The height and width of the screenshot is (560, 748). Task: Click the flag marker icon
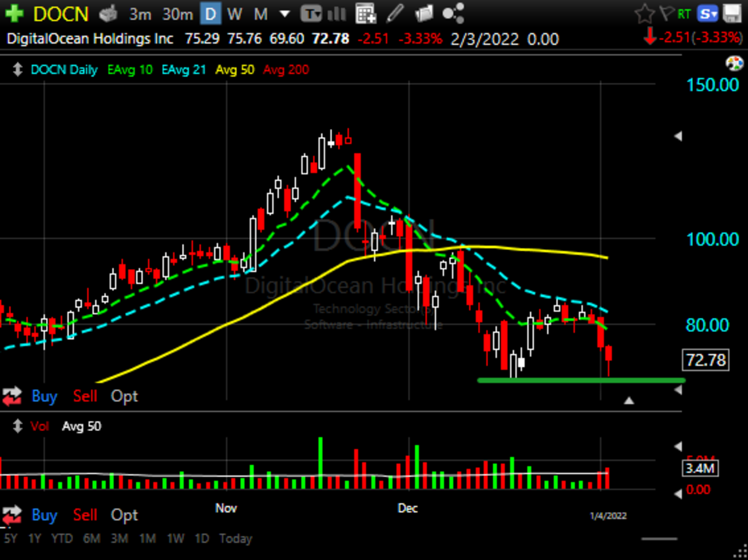[666, 13]
